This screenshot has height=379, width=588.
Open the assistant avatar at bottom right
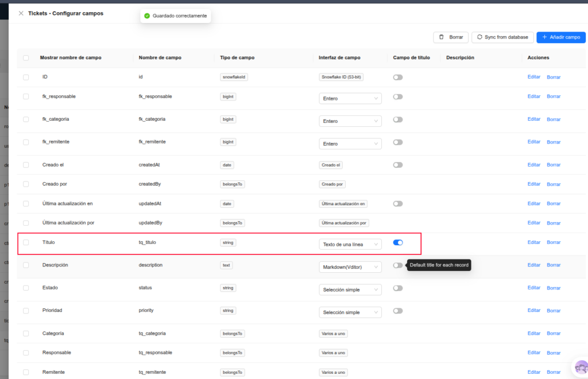coord(581,367)
